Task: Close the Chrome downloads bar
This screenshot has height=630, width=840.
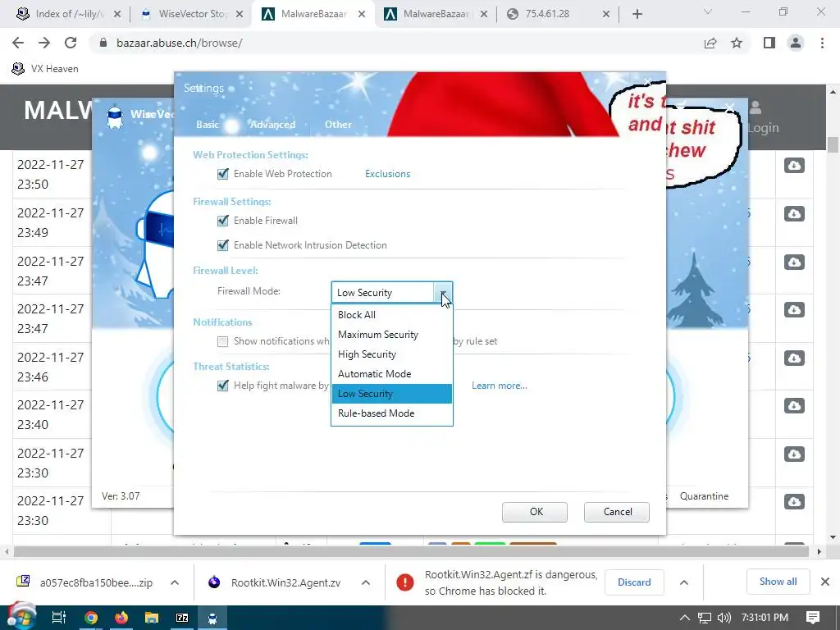Action: pyautogui.click(x=825, y=582)
